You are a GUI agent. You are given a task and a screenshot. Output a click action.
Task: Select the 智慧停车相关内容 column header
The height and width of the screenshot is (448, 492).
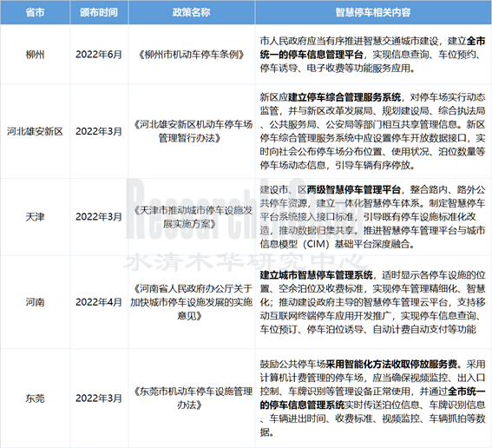point(373,12)
